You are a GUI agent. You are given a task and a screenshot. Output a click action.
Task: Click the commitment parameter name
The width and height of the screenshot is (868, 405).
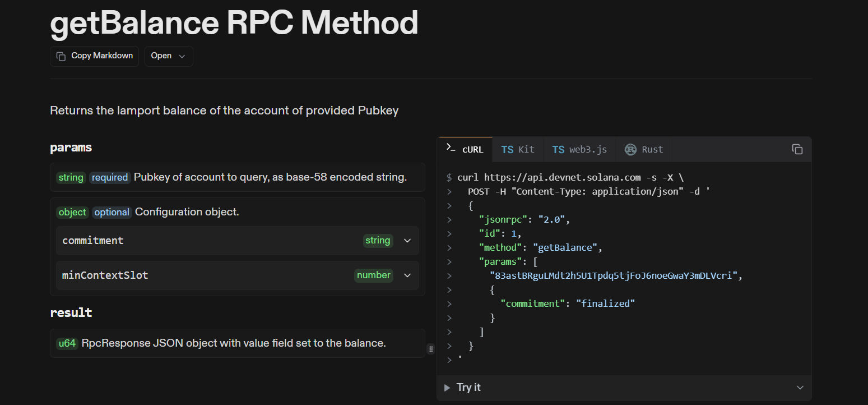point(93,241)
